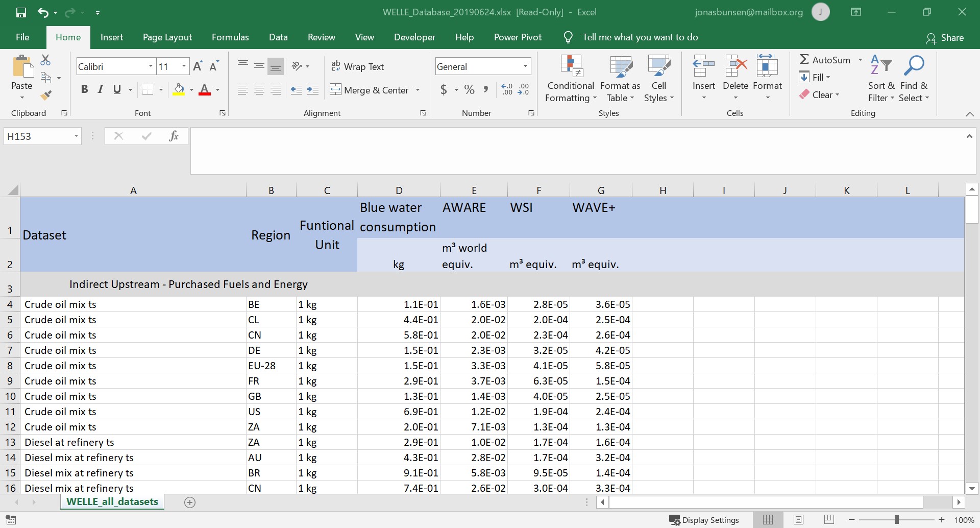Image resolution: width=980 pixels, height=528 pixels.
Task: Click Insert Function fx icon
Action: point(174,136)
